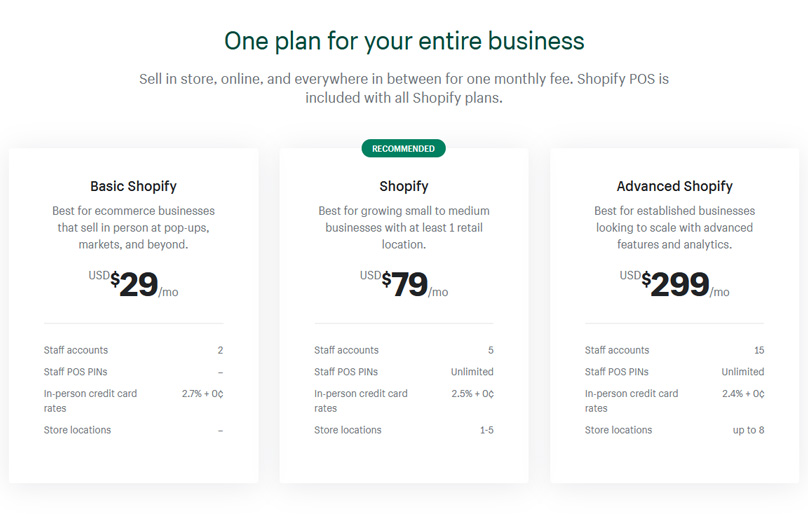This screenshot has height=514, width=808.
Task: Click the 2.7% + 0¢ rate value
Action: click(x=202, y=394)
